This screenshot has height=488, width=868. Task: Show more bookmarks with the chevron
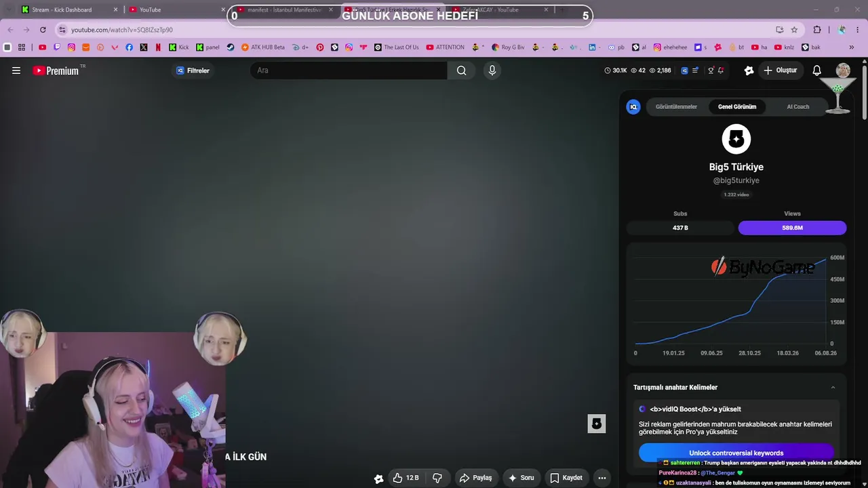852,47
